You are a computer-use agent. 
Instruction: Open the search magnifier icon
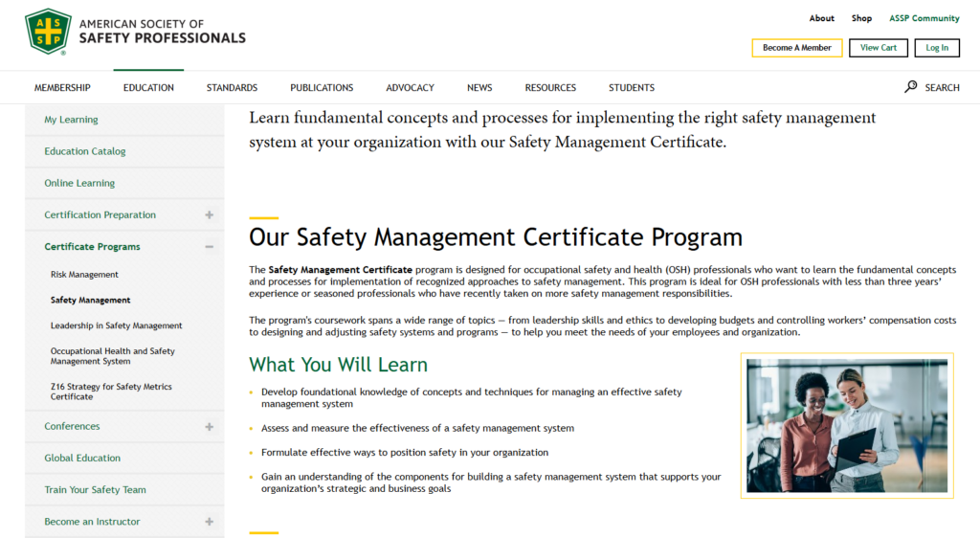point(911,87)
